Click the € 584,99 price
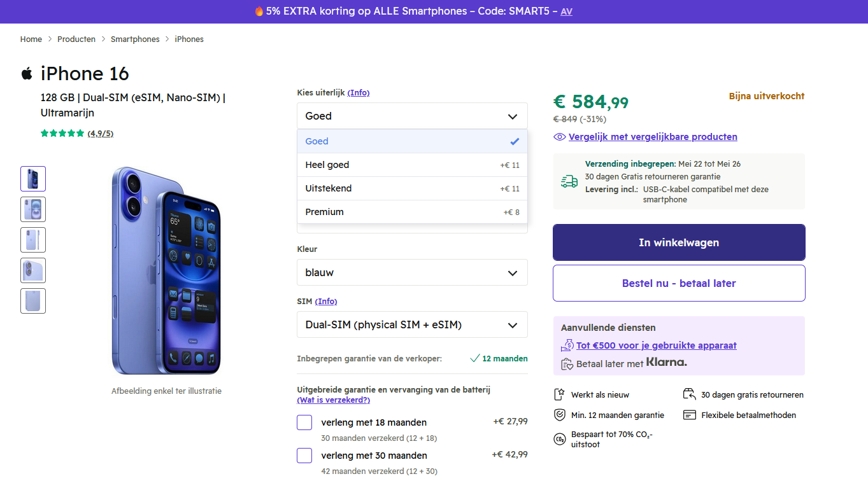 (591, 102)
